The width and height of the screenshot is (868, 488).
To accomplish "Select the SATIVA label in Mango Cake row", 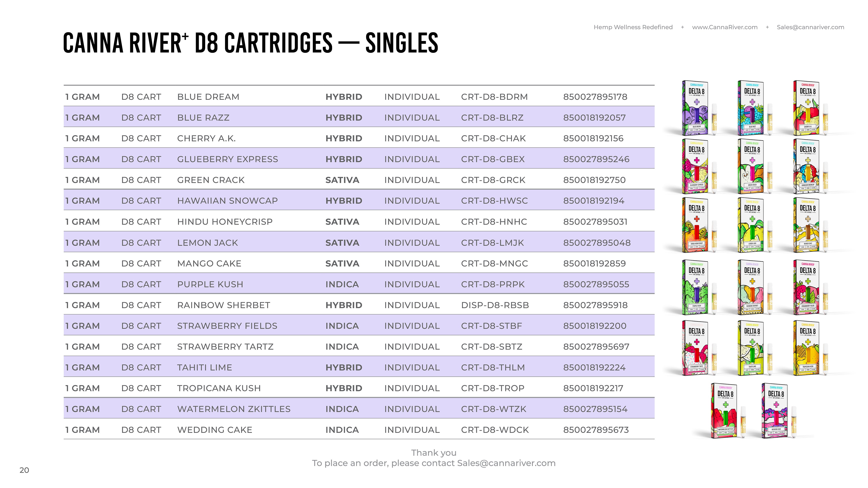I will click(x=342, y=263).
